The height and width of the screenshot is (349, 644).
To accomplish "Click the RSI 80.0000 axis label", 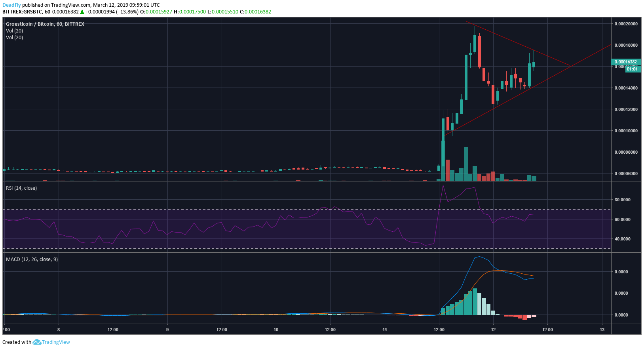I will click(x=622, y=200).
